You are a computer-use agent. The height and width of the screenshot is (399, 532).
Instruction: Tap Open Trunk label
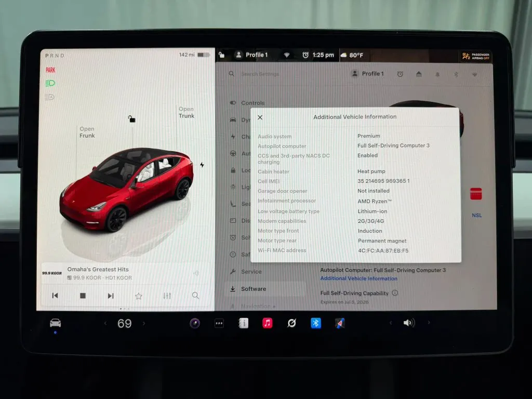[187, 112]
